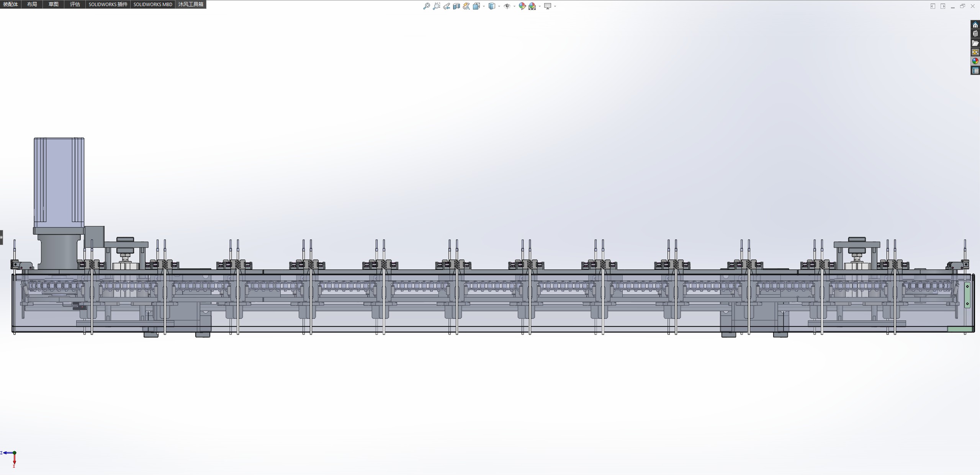Screen dimensions: 980x475
Task: Expand the View Settings monitor dropdown arrow
Action: coord(555,6)
